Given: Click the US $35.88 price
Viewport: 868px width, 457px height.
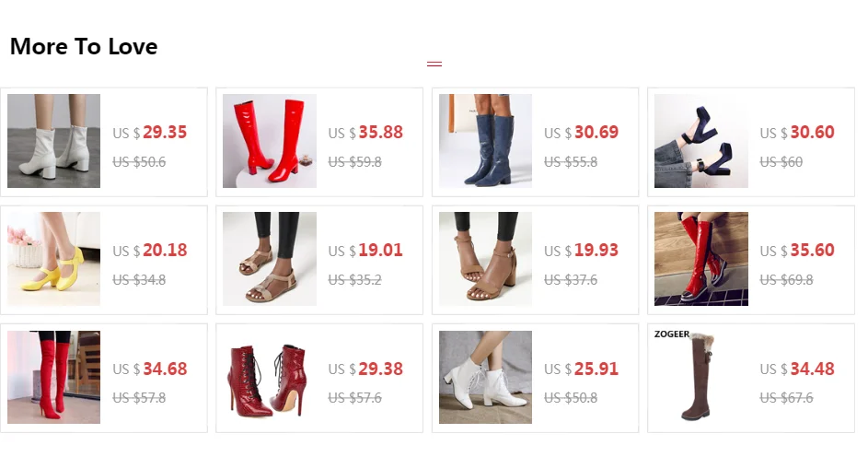Looking at the screenshot, I should tap(366, 133).
